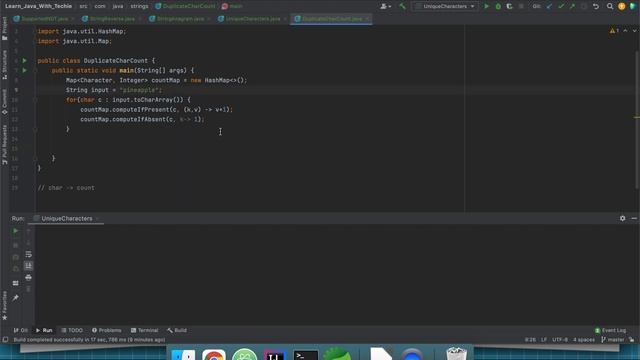The width and height of the screenshot is (640, 360).
Task: Pin the Run tab
Action: [x=16, y=298]
